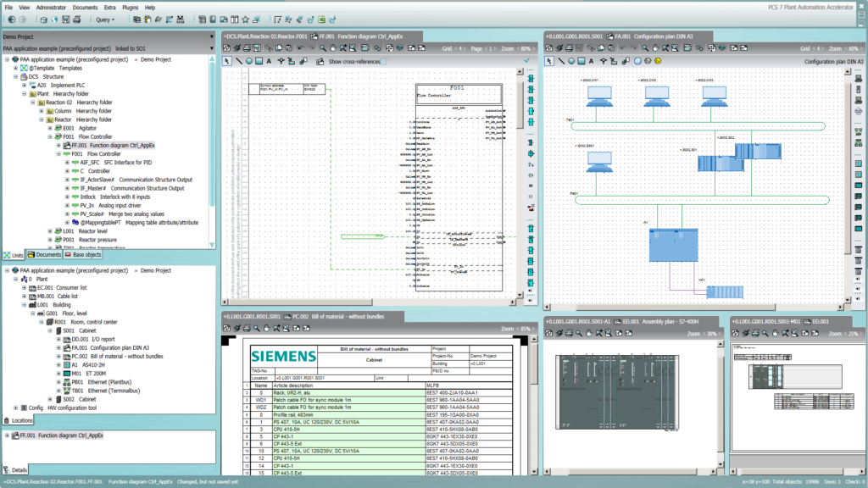Viewport: 868px width, 488px height.
Task: Select the Rectangle drawing tool below the diagram tab
Action: [x=258, y=61]
